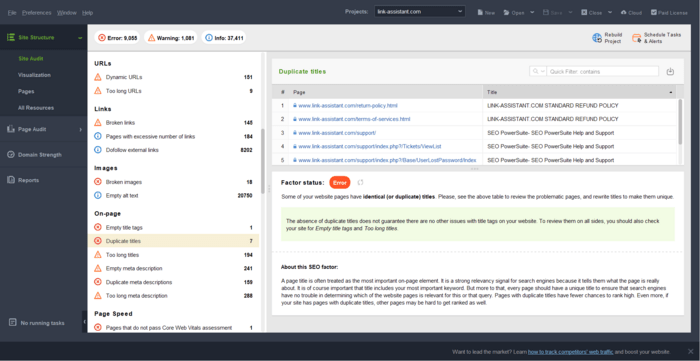This screenshot has height=361, width=700.
Task: Toggle the Info count filter
Action: point(224,38)
